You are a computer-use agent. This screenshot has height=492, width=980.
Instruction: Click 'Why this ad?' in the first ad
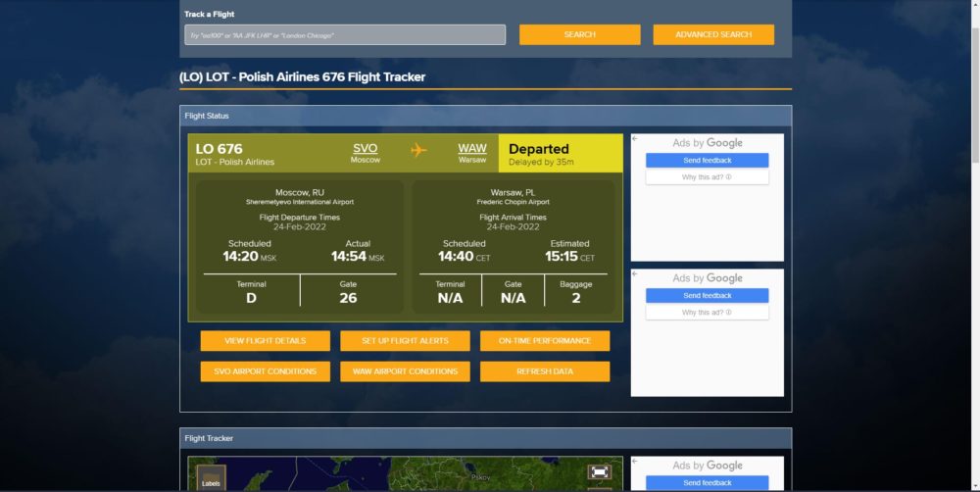708,177
